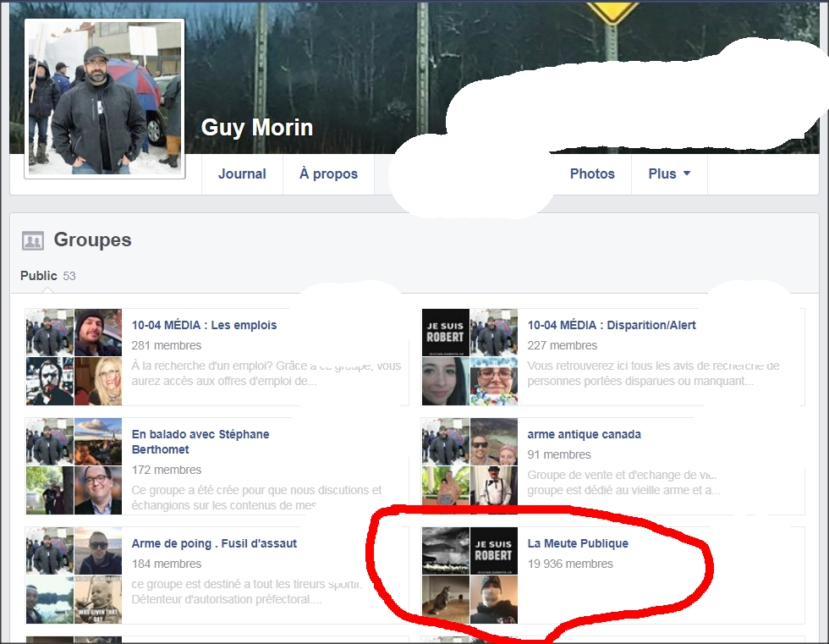
Task: Click description starting 'Ce groupe a été crée'
Action: [x=256, y=498]
